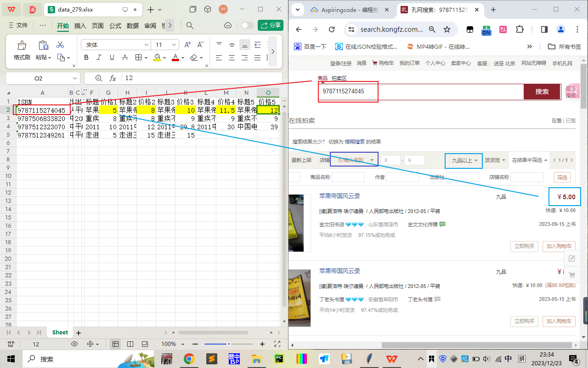Click the green 分享 share button
Viewport: 588px width, 368px height.
click(271, 25)
